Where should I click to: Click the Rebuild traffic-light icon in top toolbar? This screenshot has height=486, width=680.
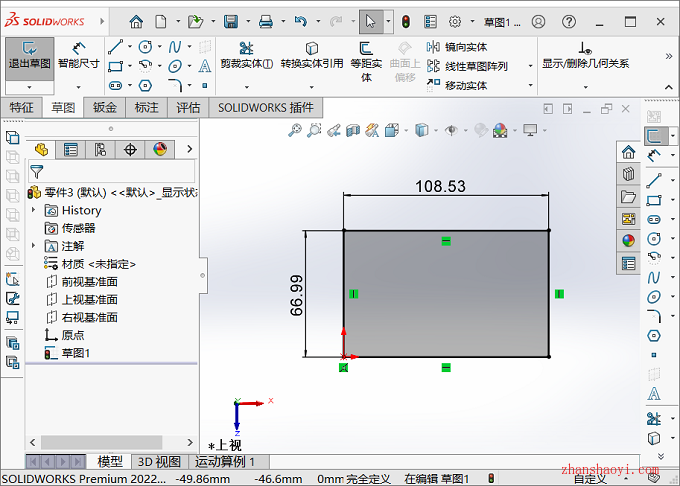(406, 21)
